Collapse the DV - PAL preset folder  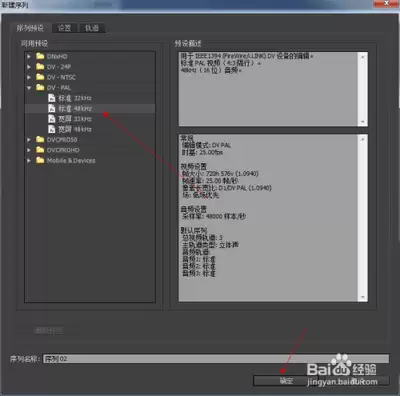point(29,88)
